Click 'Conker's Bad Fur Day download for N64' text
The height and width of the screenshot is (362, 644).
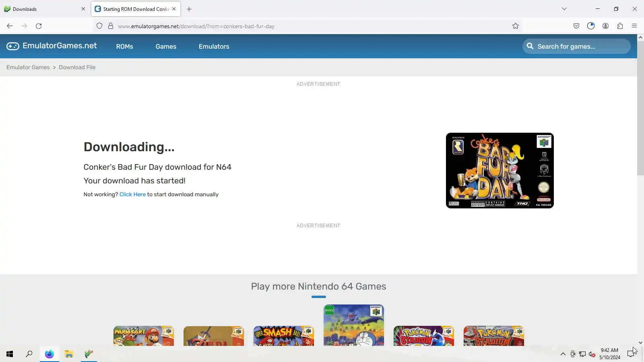pos(157,167)
